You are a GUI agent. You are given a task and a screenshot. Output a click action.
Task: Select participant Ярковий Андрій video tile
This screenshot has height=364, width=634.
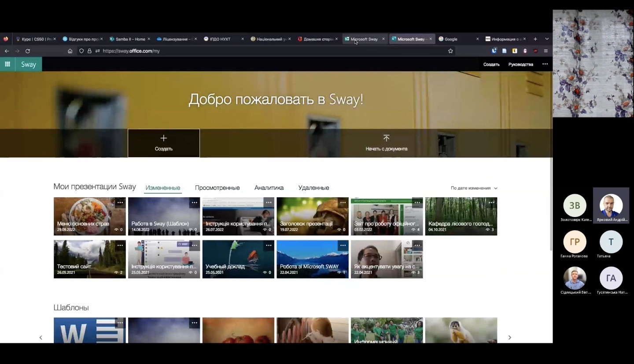pos(611,206)
